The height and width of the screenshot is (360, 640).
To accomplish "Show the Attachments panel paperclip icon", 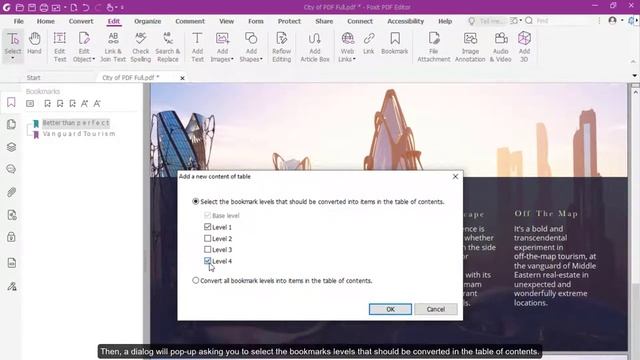I will (11, 192).
